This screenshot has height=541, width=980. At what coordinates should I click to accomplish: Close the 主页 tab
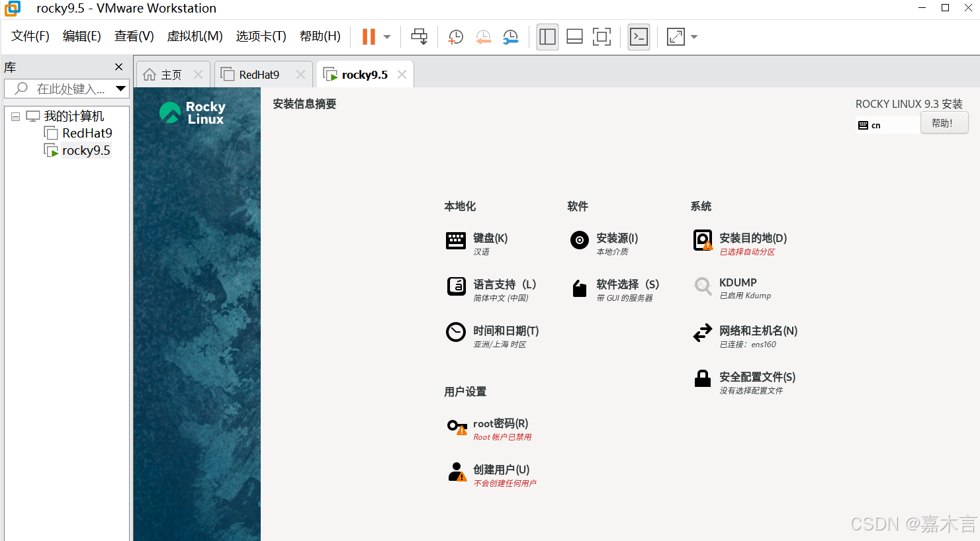click(x=198, y=75)
